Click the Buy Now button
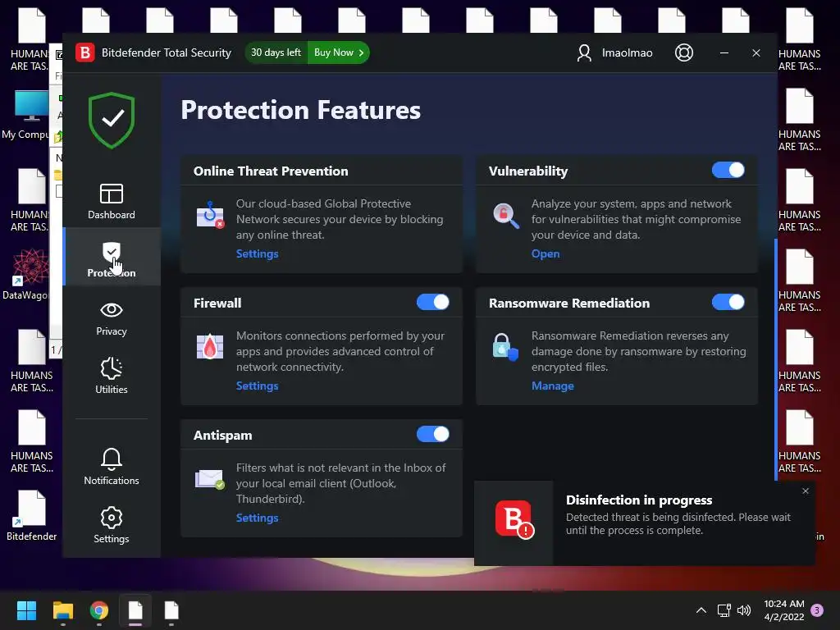The height and width of the screenshot is (630, 840). coord(339,52)
